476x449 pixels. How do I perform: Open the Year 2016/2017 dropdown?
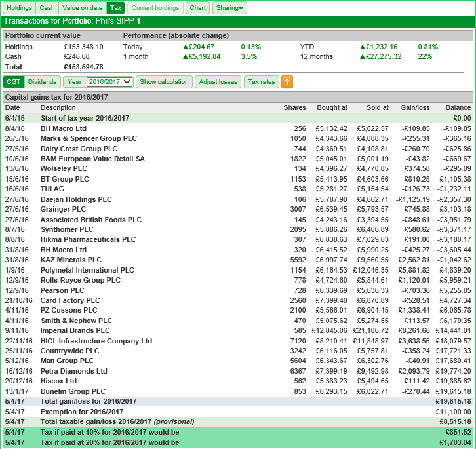coord(109,82)
